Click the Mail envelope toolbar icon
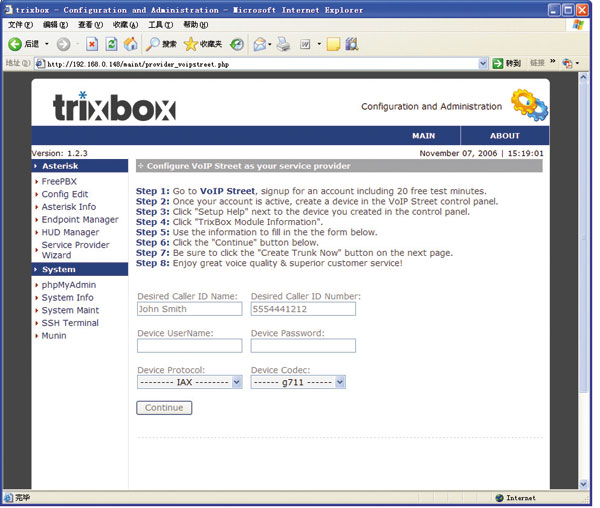 260,44
